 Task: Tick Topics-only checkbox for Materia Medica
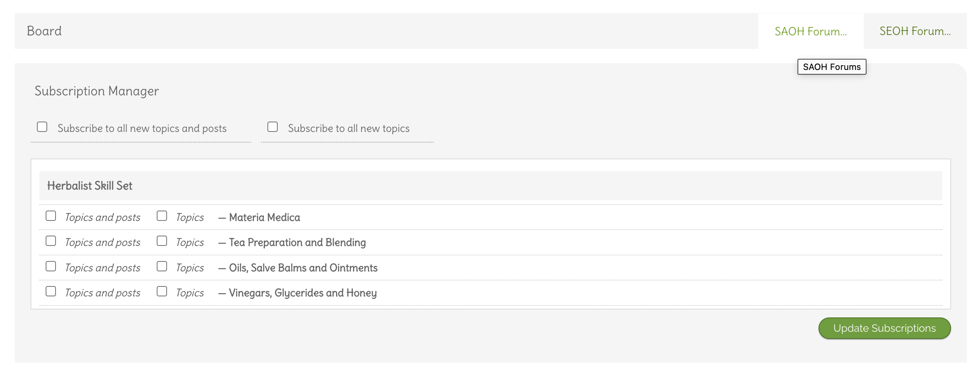click(x=162, y=216)
